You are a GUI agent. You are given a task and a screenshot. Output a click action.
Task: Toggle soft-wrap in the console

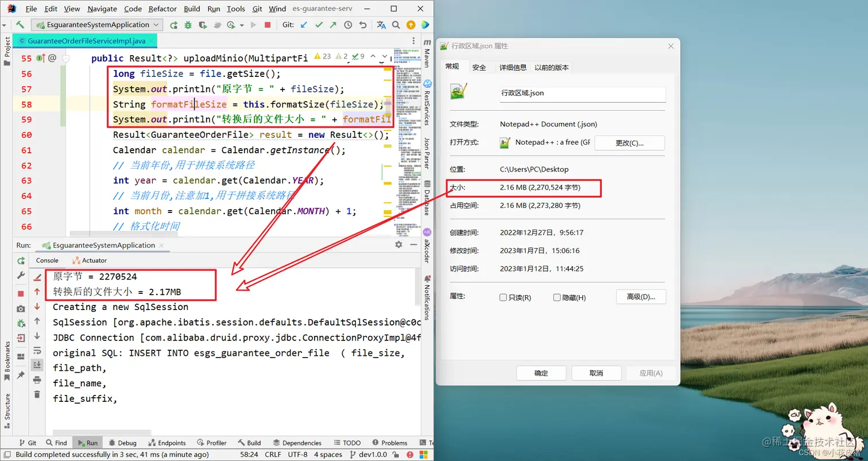(37, 350)
